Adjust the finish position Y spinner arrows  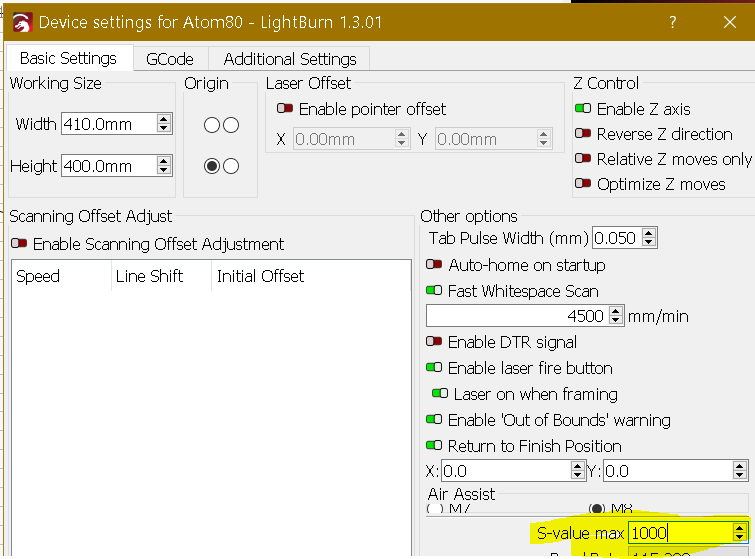(x=740, y=471)
